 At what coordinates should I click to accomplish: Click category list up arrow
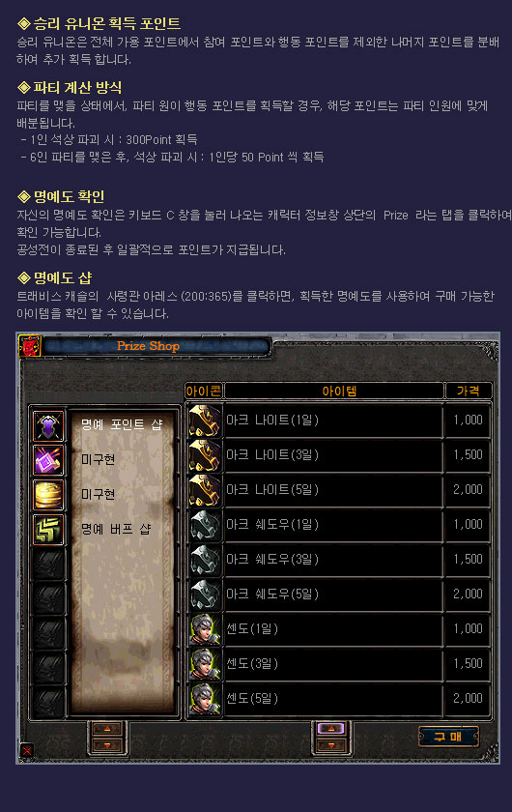106,728
